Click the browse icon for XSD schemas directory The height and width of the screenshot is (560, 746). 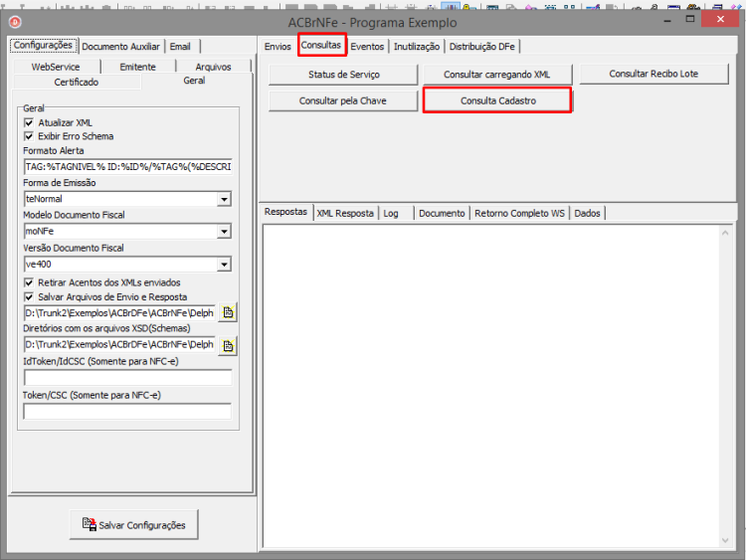228,345
